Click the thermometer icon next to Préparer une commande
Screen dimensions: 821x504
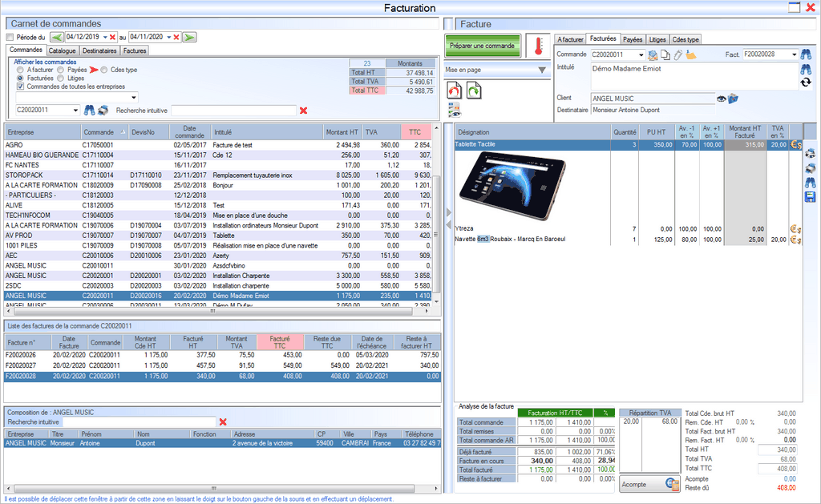(x=538, y=46)
